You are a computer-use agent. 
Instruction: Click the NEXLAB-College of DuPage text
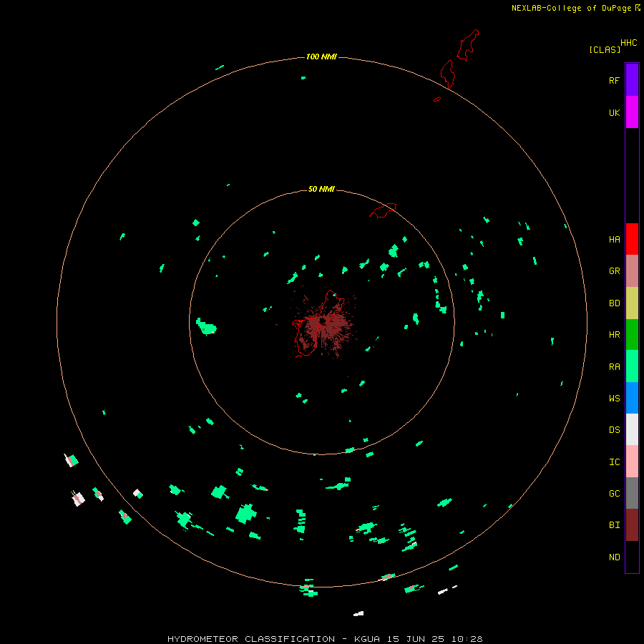571,8
